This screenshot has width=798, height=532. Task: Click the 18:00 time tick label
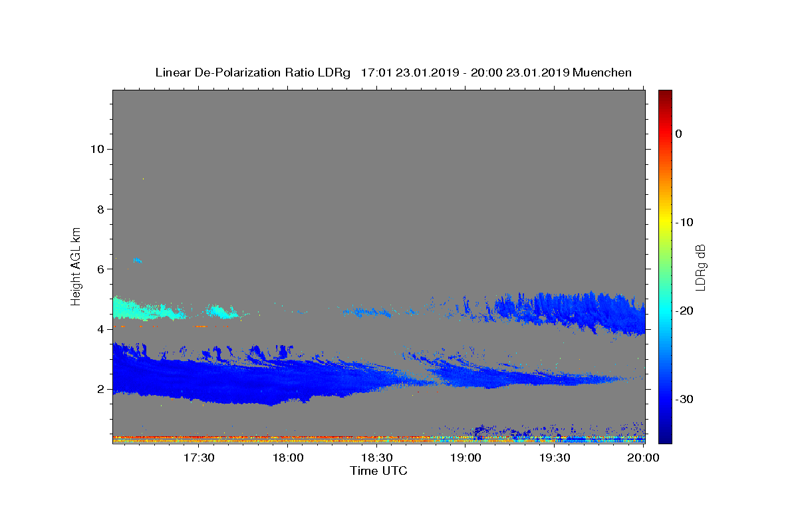pyautogui.click(x=289, y=458)
